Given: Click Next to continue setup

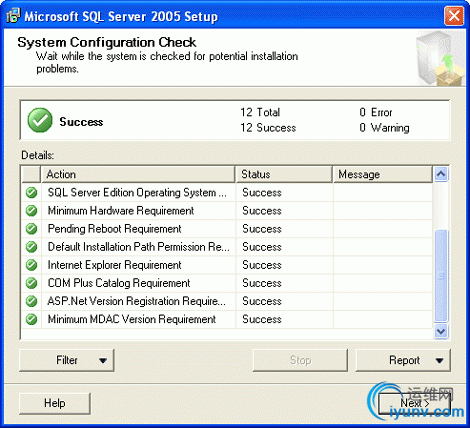Looking at the screenshot, I should (415, 404).
